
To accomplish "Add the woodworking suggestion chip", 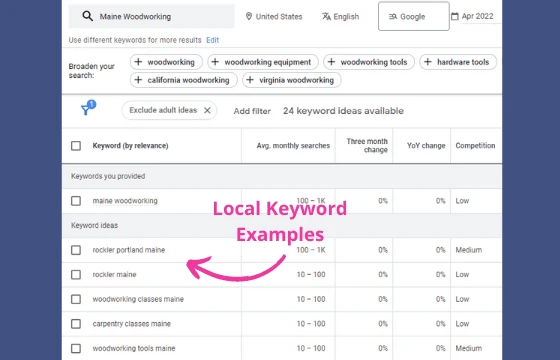I will [x=166, y=62].
